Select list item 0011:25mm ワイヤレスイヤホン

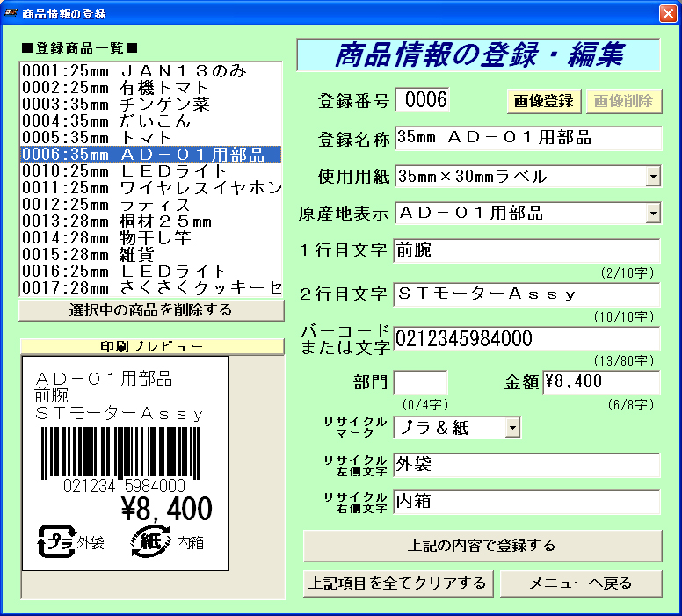tap(151, 187)
